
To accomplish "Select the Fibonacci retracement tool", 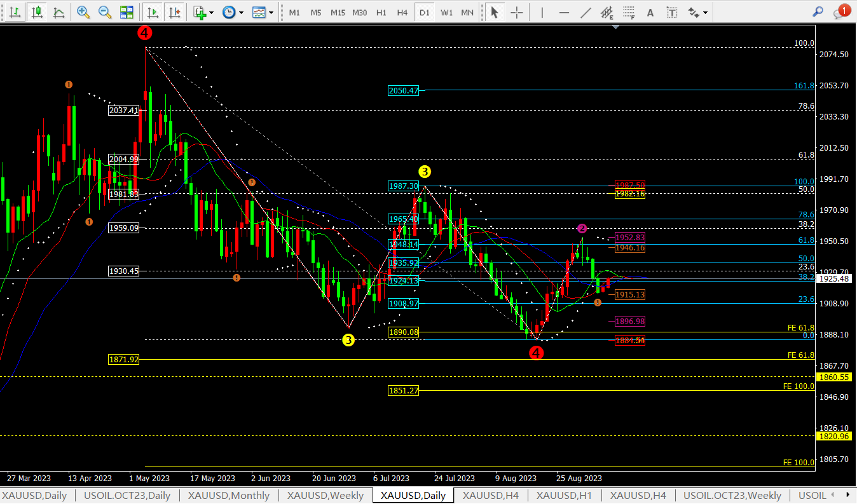I will tap(629, 12).
